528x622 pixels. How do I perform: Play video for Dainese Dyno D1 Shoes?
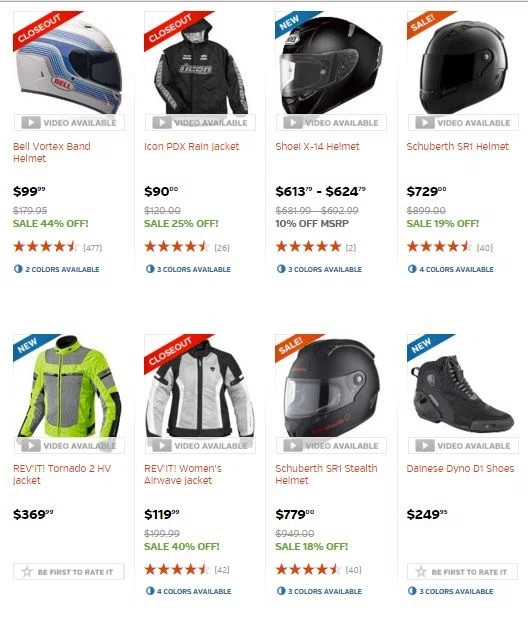463,445
